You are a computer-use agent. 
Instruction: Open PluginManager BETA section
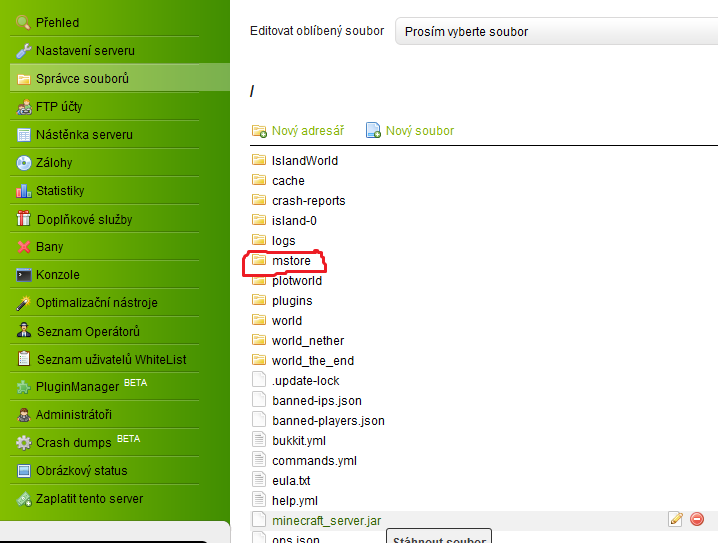tap(77, 387)
